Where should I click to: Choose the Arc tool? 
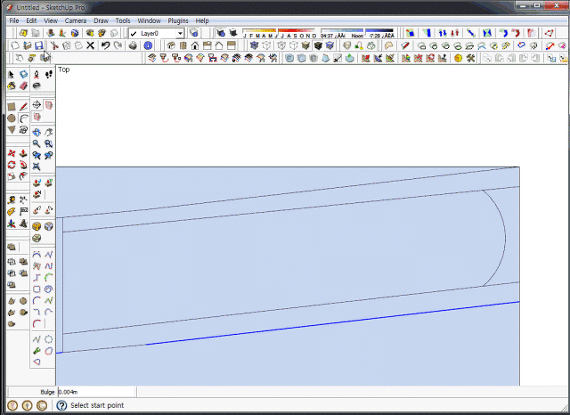tap(24, 118)
